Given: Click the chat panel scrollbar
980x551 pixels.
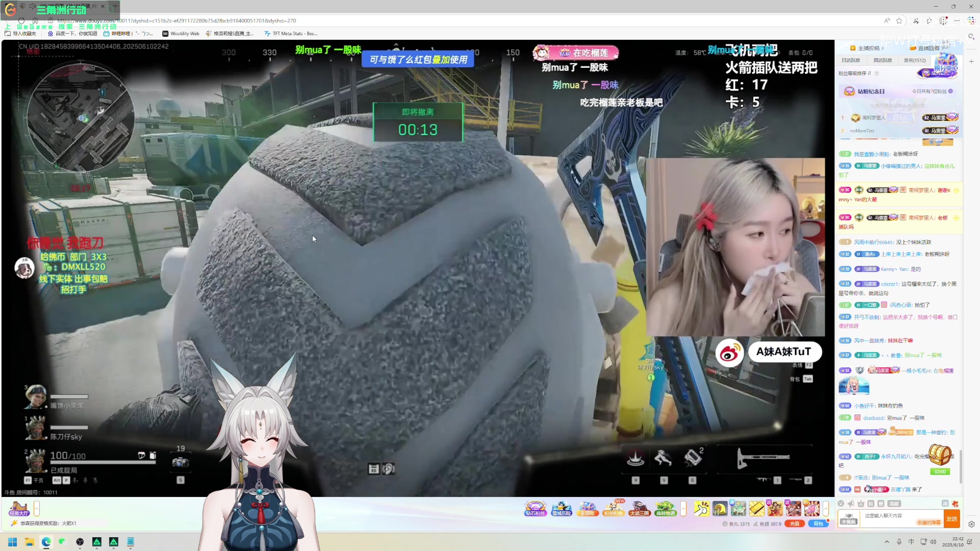Looking at the screenshot, I should 961,466.
